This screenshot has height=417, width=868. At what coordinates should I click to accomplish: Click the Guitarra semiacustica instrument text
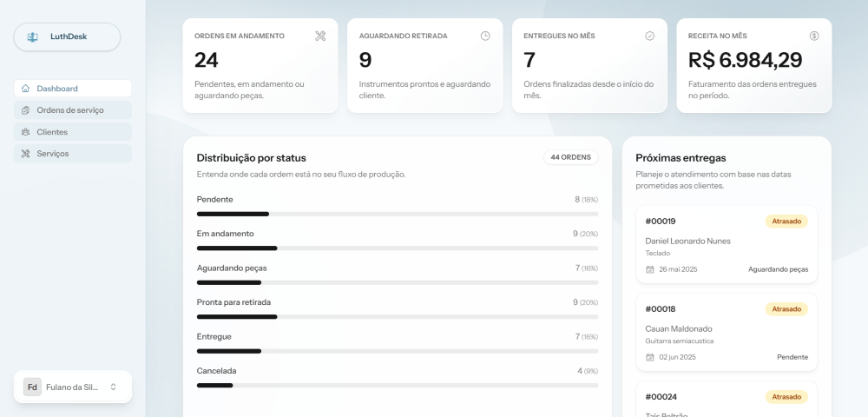click(x=680, y=341)
